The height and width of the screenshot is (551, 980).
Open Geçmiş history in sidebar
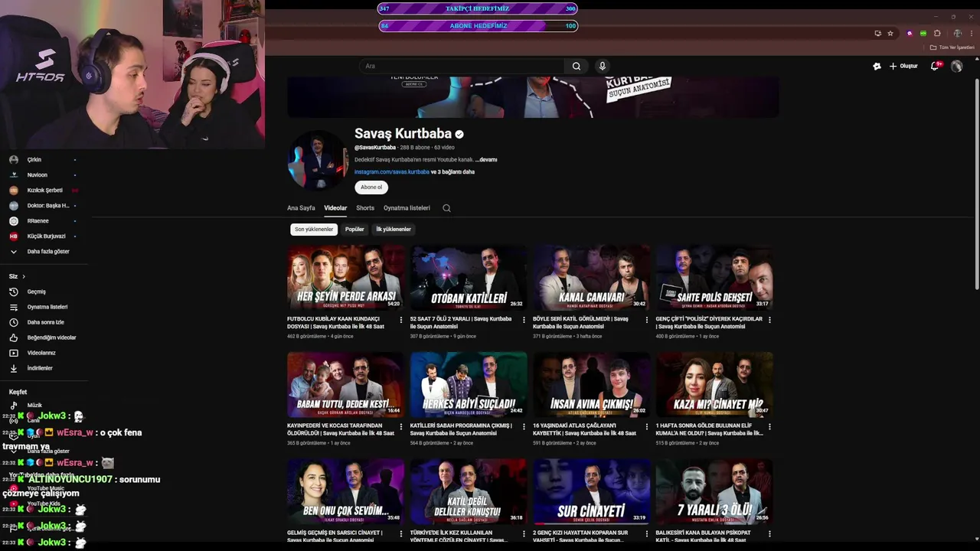tap(36, 292)
